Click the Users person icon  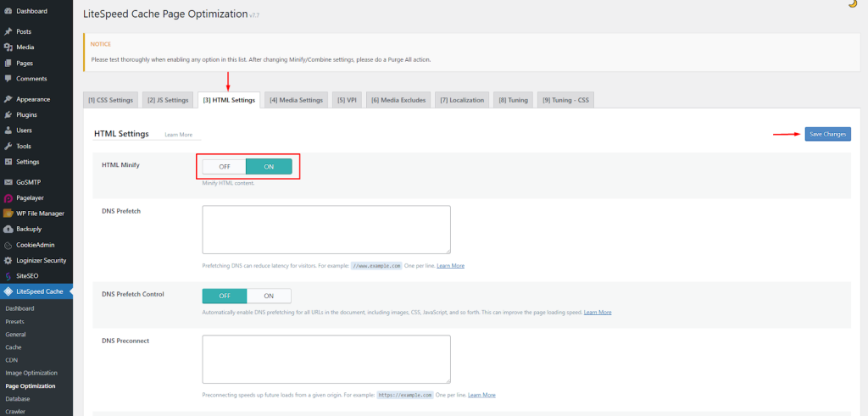coord(8,130)
